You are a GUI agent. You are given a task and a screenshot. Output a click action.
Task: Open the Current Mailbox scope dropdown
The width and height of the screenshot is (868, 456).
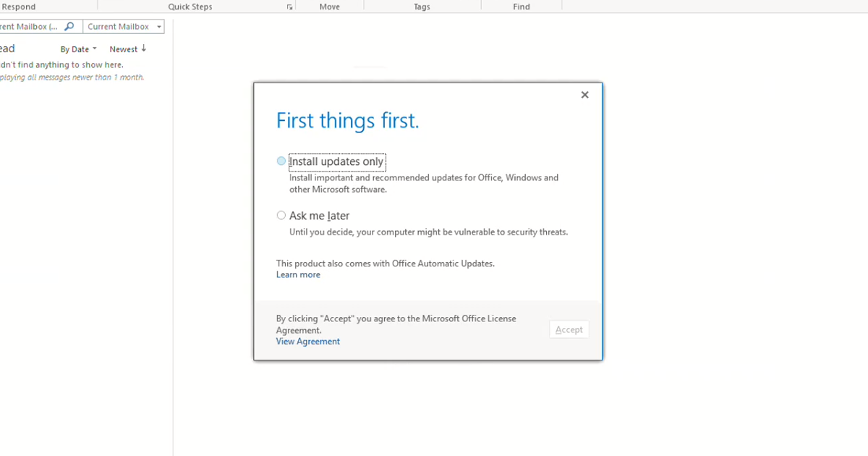tap(124, 27)
